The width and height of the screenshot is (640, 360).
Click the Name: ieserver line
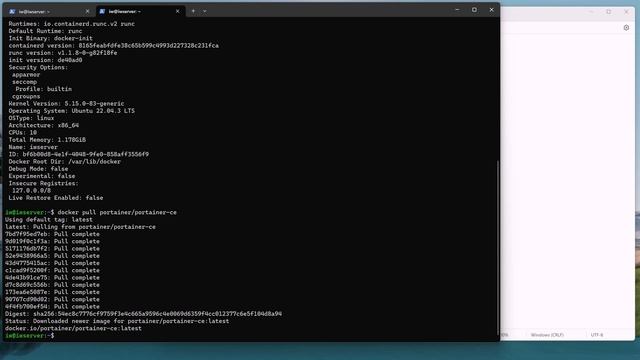tap(33, 147)
